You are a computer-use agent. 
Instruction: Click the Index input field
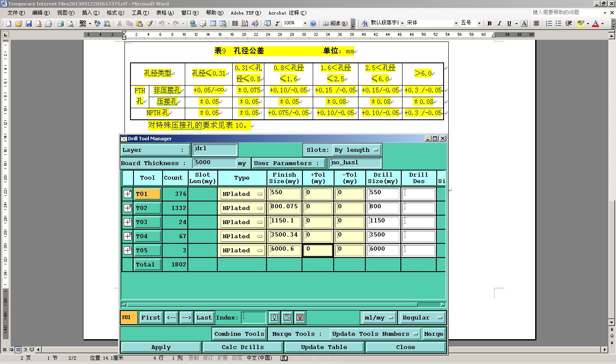point(254,317)
